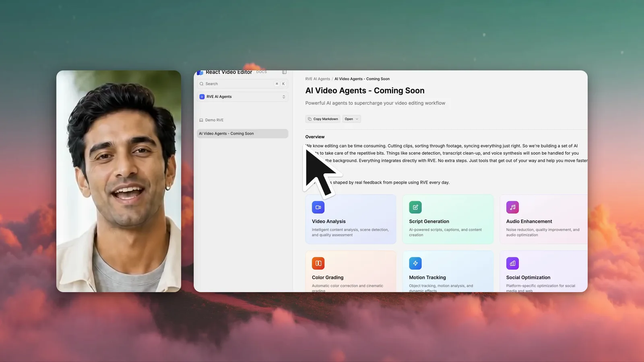Click the copy icon in Copy Markdown

tap(310, 119)
